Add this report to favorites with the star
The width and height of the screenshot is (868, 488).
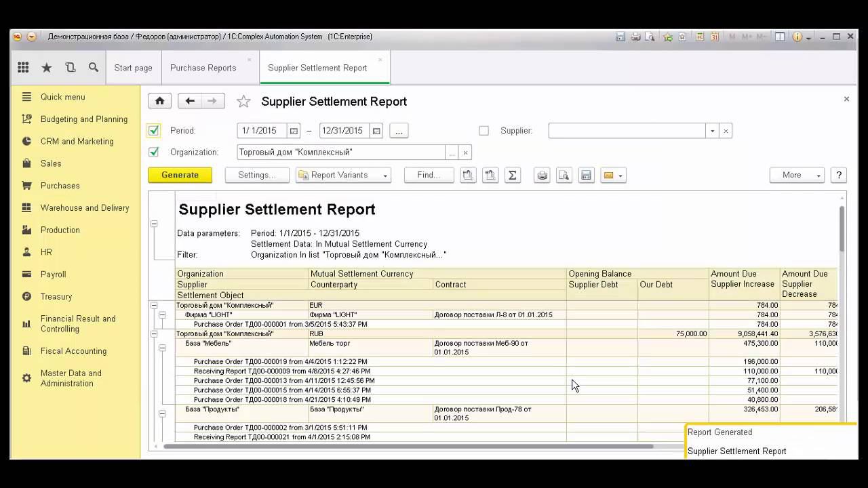[243, 102]
